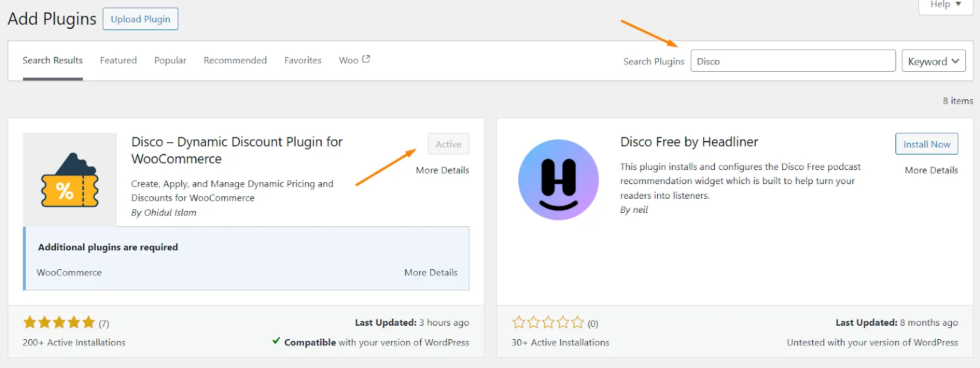
Task: Open More Details for Disco Free by Headliner
Action: tap(931, 170)
